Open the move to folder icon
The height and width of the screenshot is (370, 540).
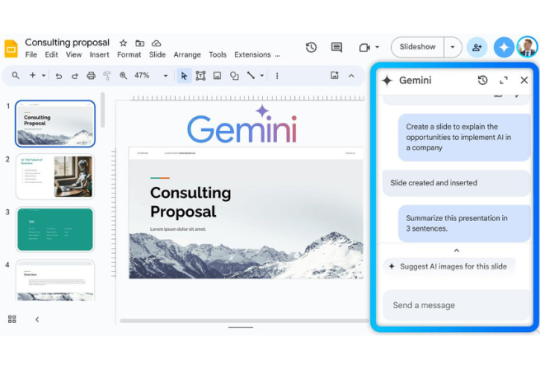139,43
